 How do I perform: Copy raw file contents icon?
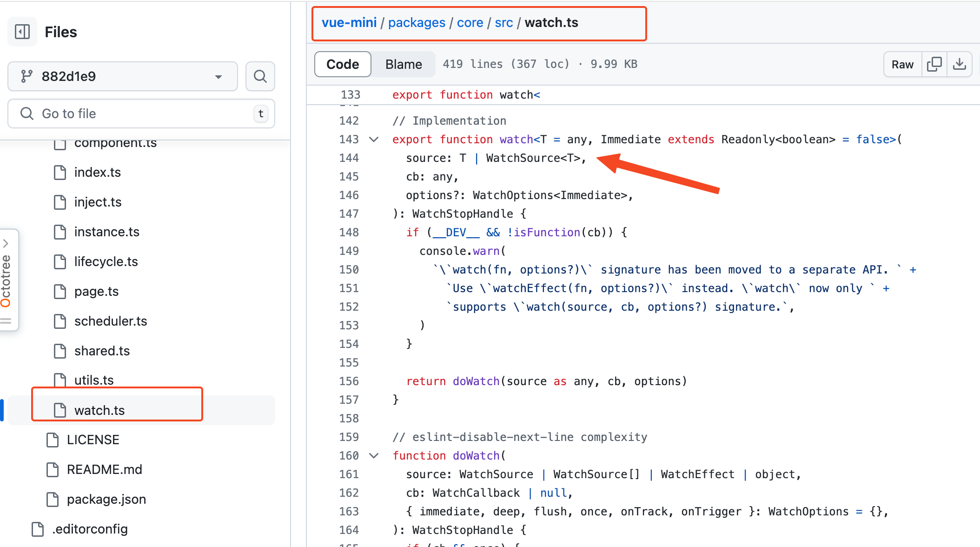(x=934, y=64)
